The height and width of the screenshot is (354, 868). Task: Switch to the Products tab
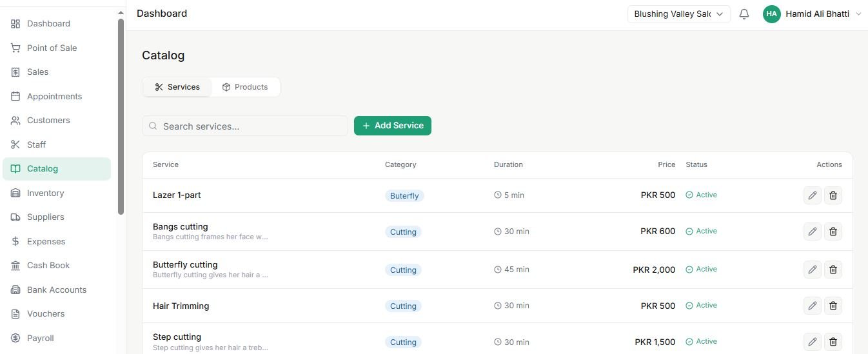tap(245, 87)
